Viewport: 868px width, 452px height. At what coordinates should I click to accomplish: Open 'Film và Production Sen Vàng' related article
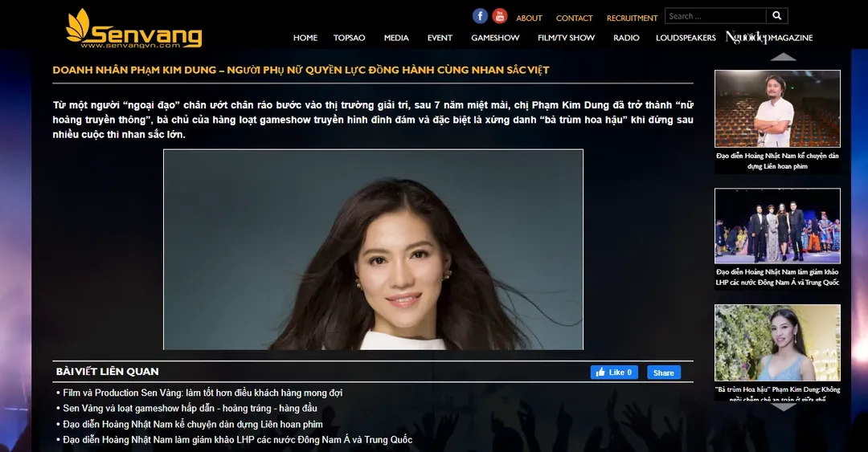203,393
